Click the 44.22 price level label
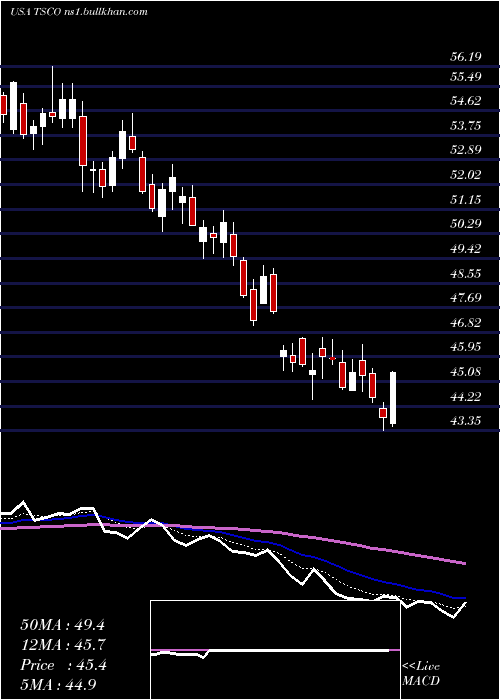Screen dimensions: 500x700 (x=465, y=396)
